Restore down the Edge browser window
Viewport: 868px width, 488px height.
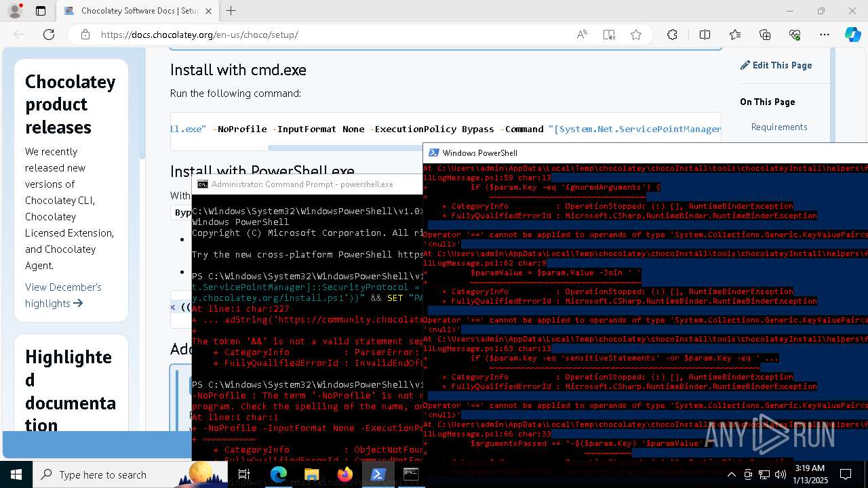click(x=821, y=11)
